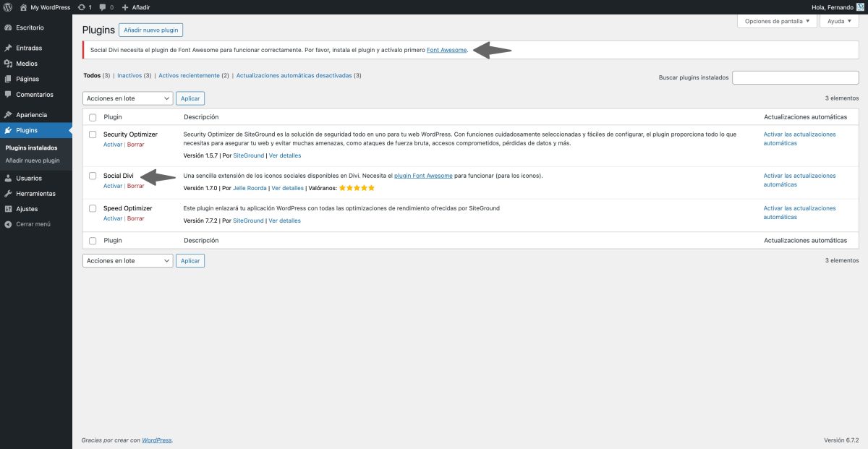Open Apariencia with the brush icon
868x449 pixels.
[x=8, y=115]
